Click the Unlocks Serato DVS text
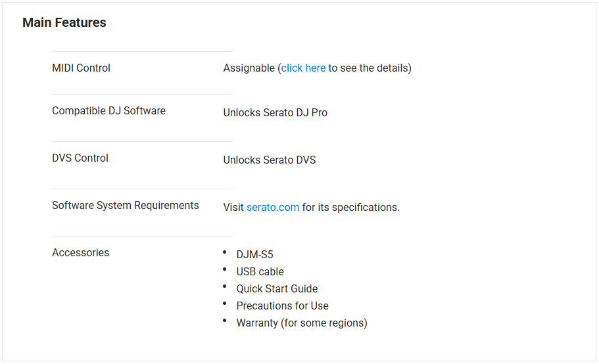Screen dimensions: 599x364 [x=269, y=160]
